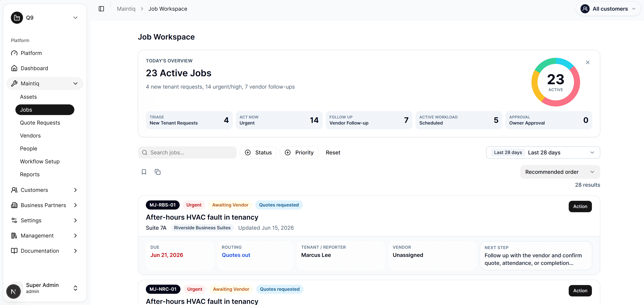This screenshot has width=644, height=305.
Task: Open the Last 28 days date range
Action: tap(543, 152)
